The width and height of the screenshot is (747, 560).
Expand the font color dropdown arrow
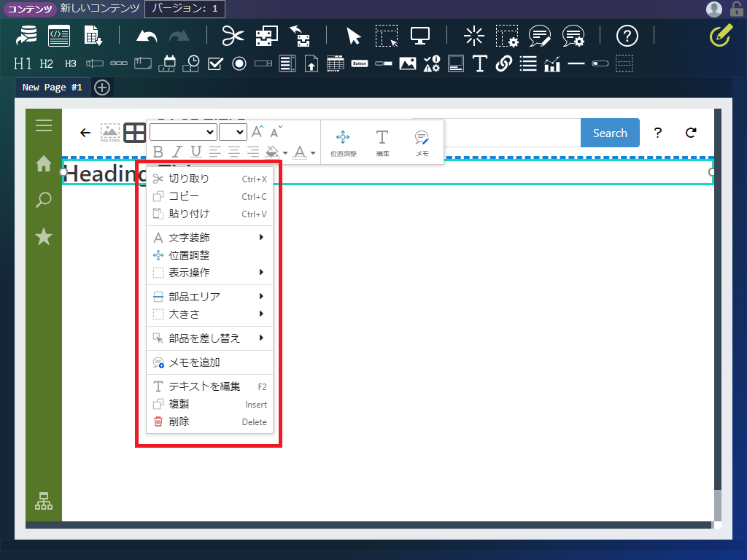tap(313, 153)
